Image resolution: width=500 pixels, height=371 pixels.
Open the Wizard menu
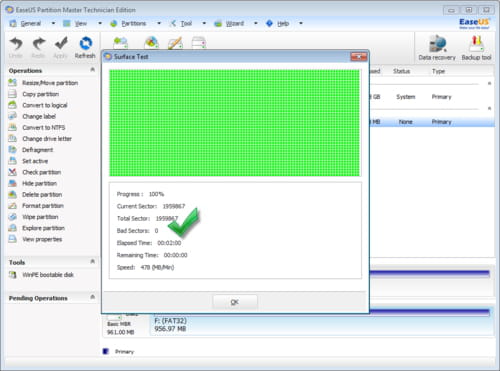235,24
